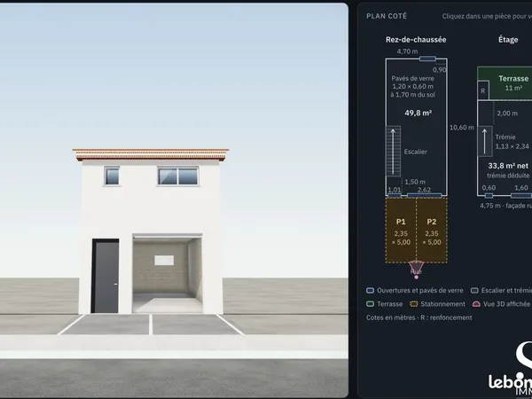Click the 'Vue 3D affichée' legend label
The image size is (532, 399).
pyautogui.click(x=506, y=304)
